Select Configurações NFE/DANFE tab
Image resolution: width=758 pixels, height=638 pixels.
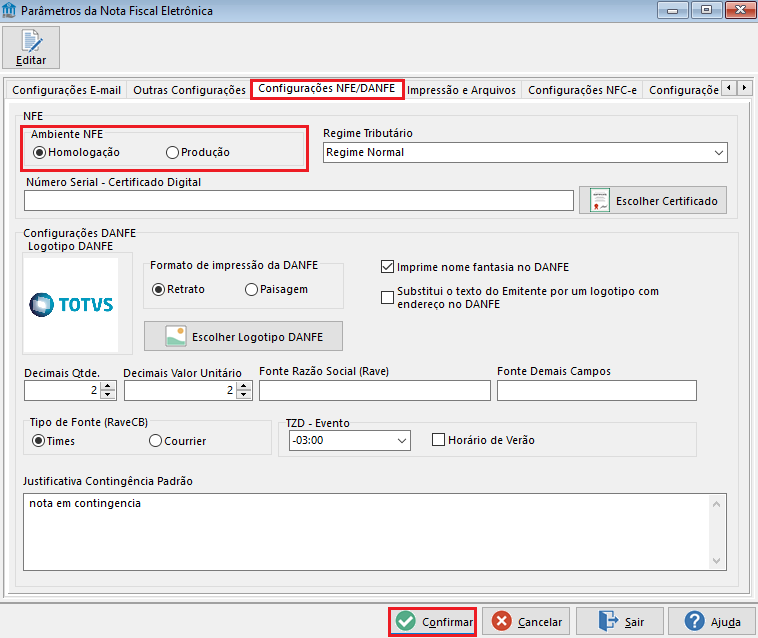coord(327,88)
